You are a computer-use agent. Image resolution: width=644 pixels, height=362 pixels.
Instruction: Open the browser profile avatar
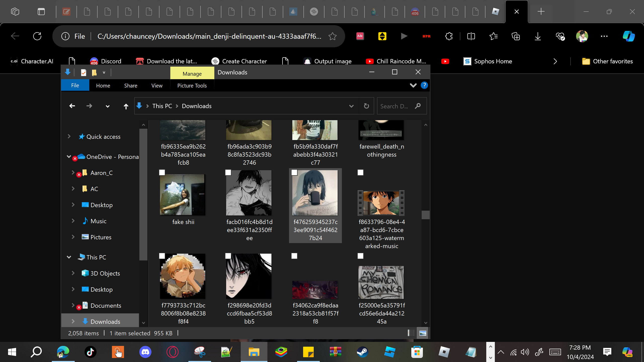click(582, 36)
